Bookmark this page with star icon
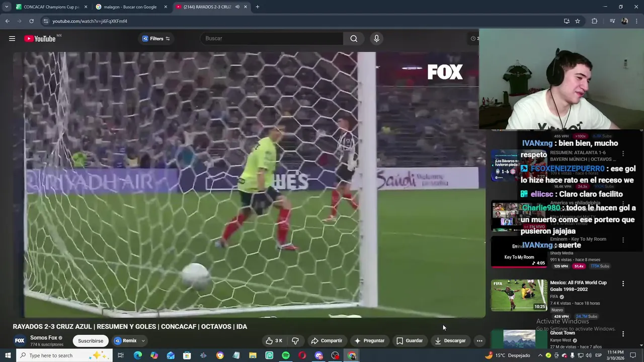The width and height of the screenshot is (644, 362). pos(578,21)
